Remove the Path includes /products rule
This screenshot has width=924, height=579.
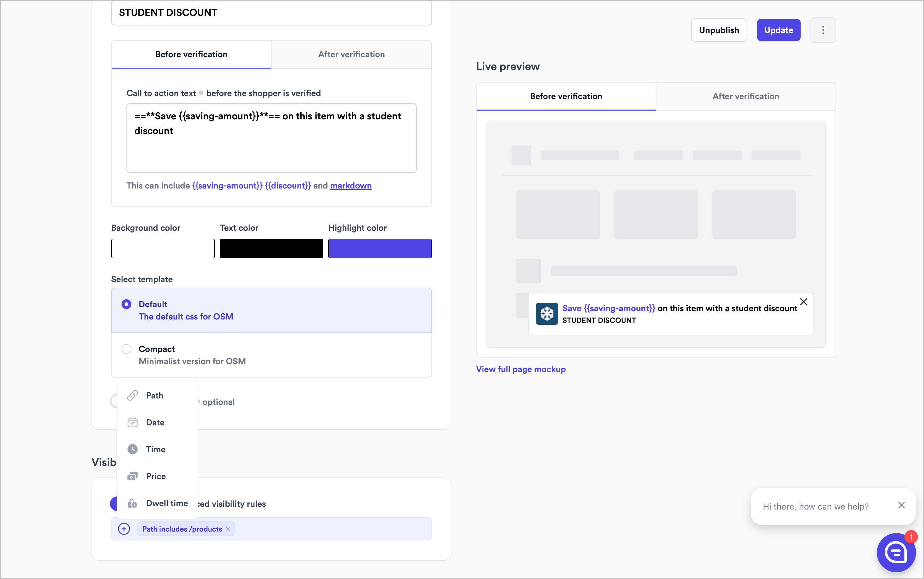click(x=228, y=529)
